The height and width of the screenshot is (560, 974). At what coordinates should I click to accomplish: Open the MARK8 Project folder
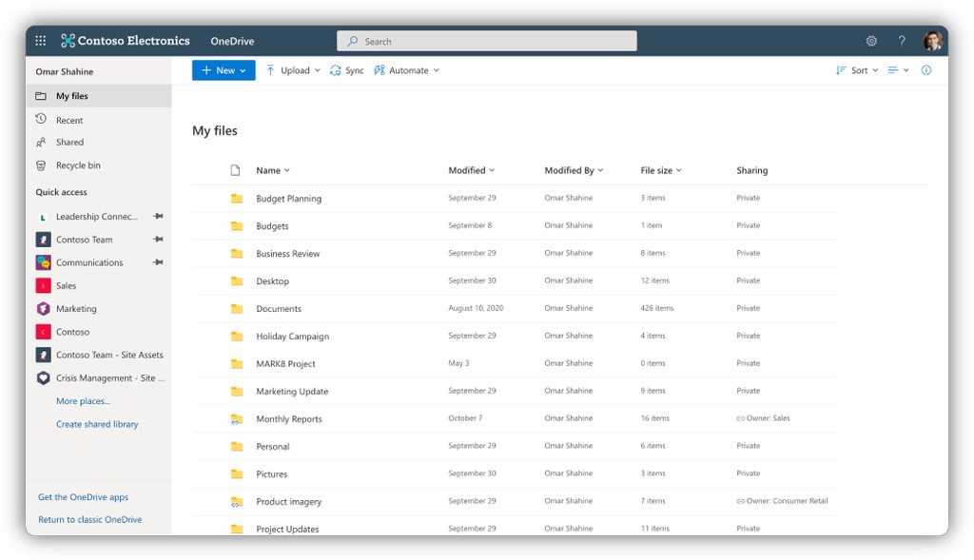[x=285, y=364]
